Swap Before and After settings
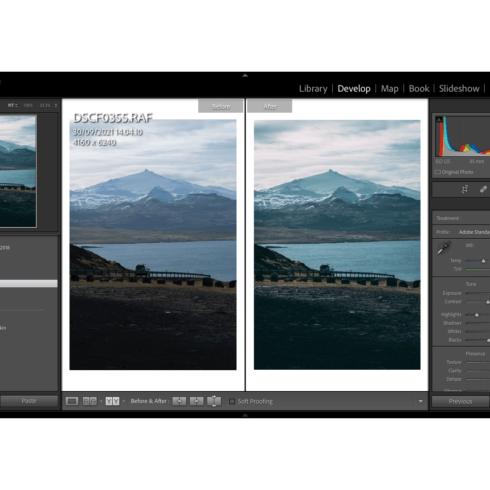The height and width of the screenshot is (490, 490). click(214, 401)
